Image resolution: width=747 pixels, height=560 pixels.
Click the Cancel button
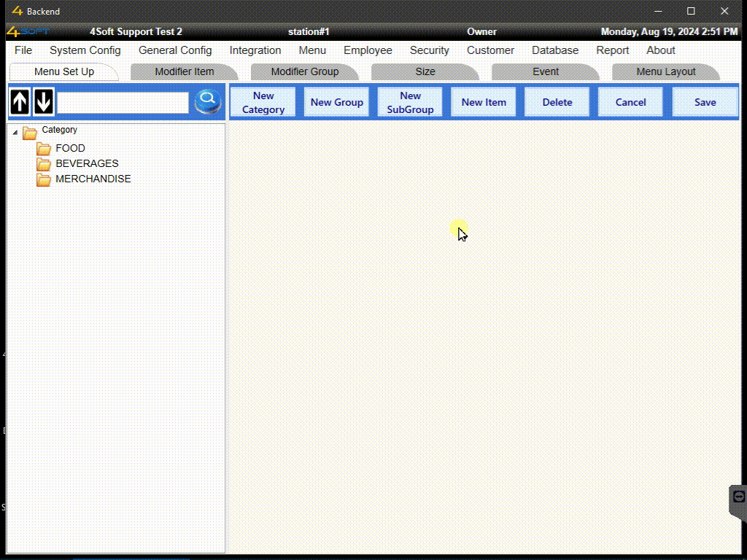click(x=630, y=102)
